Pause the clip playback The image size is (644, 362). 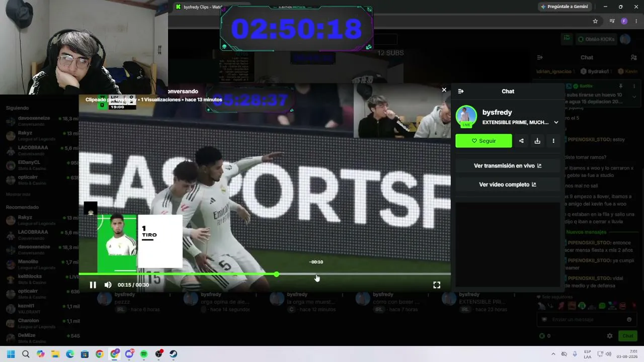pyautogui.click(x=93, y=285)
